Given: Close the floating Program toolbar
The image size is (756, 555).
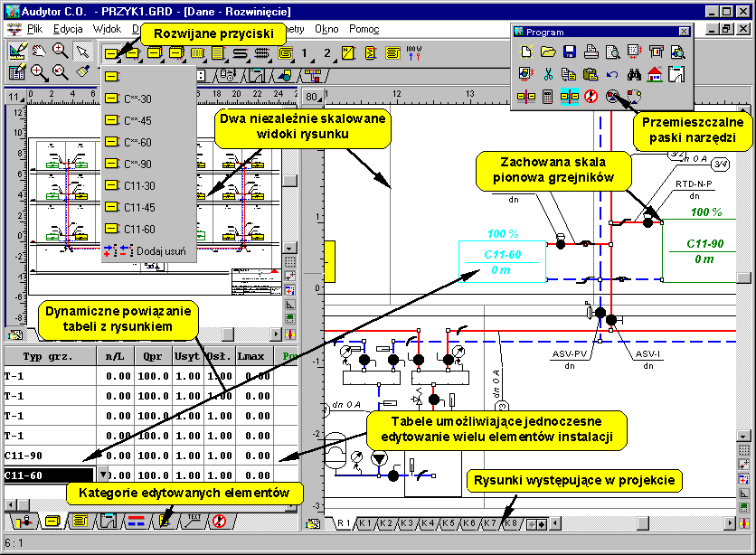Looking at the screenshot, I should (x=685, y=33).
